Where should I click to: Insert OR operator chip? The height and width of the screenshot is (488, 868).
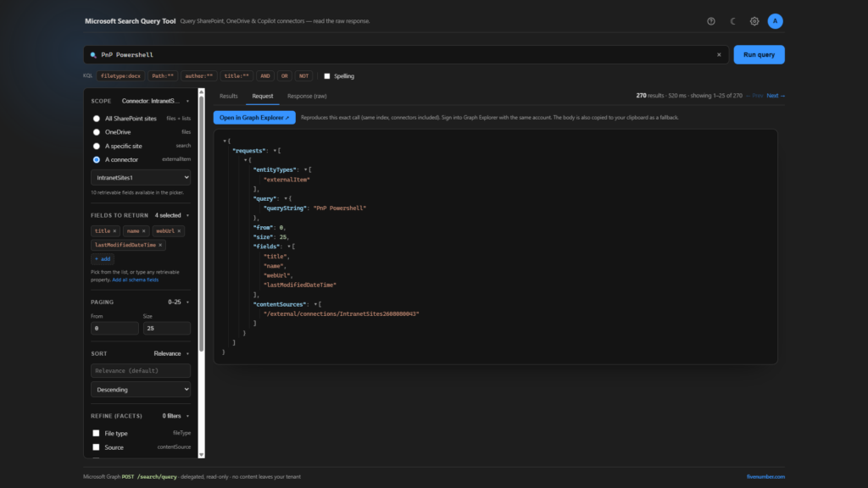[285, 75]
